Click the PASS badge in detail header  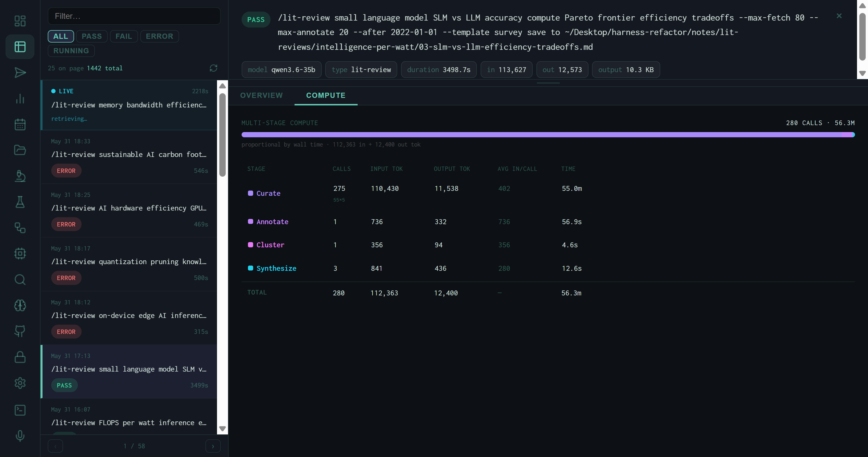256,20
